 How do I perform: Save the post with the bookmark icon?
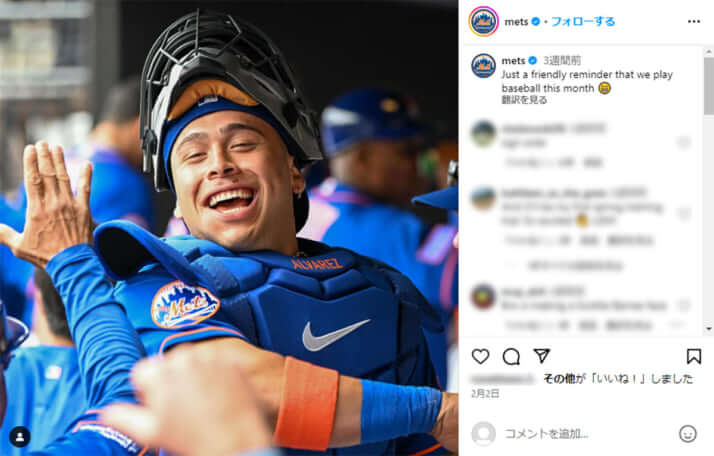[x=694, y=356]
